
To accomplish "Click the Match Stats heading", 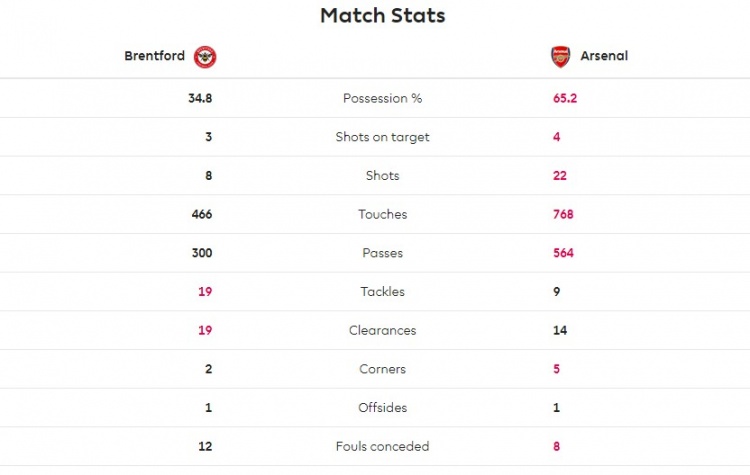I will click(x=383, y=15).
